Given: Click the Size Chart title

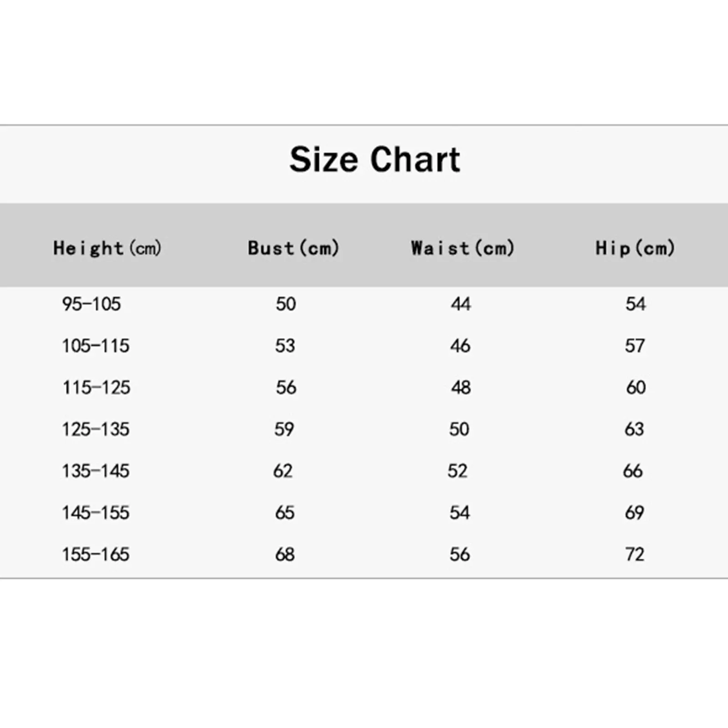Looking at the screenshot, I should 375,160.
